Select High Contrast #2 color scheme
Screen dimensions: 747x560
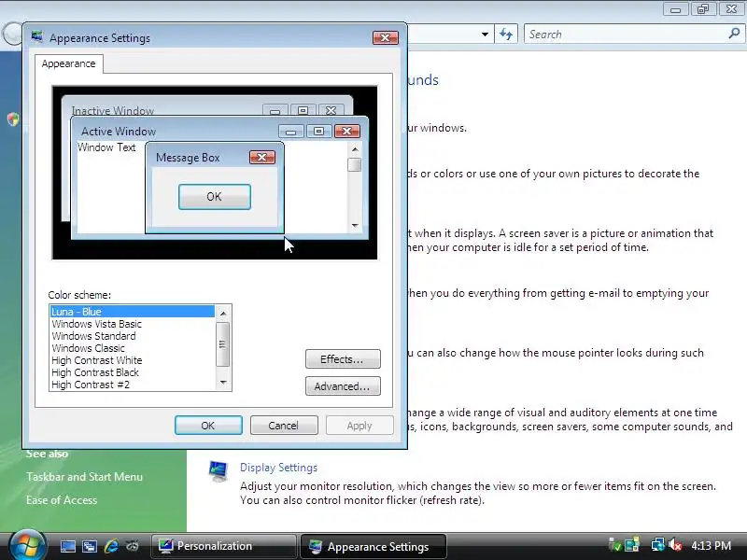point(133,385)
